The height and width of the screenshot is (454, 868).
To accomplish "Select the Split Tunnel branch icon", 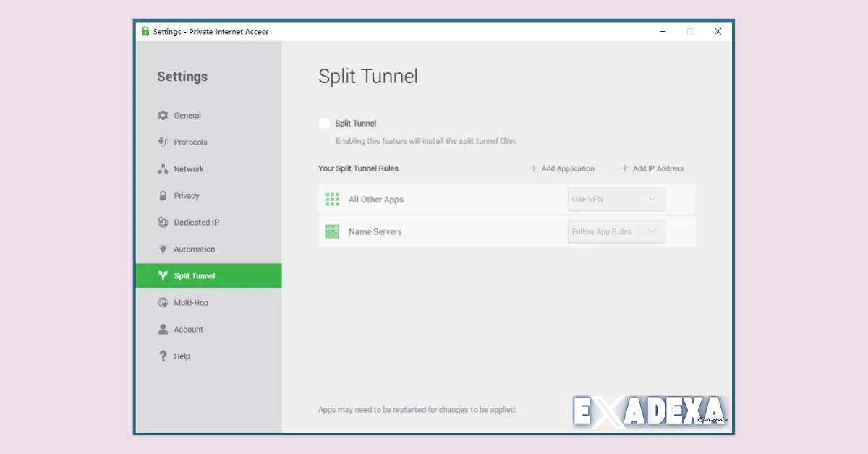I will [x=163, y=275].
